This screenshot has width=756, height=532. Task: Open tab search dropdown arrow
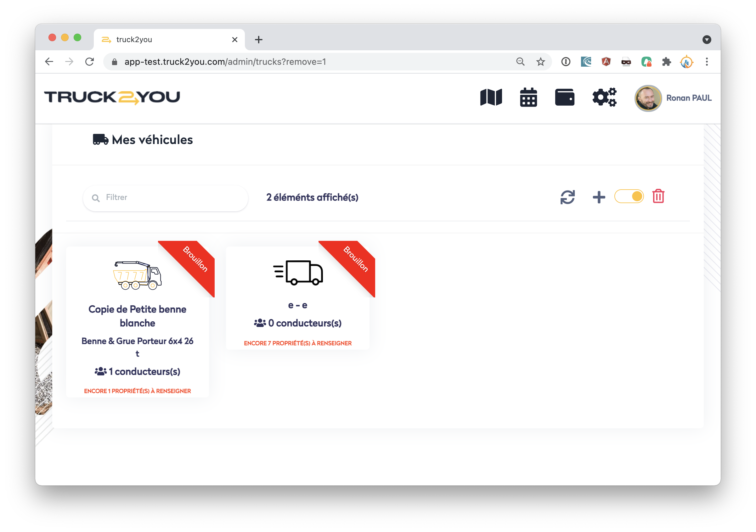[707, 40]
